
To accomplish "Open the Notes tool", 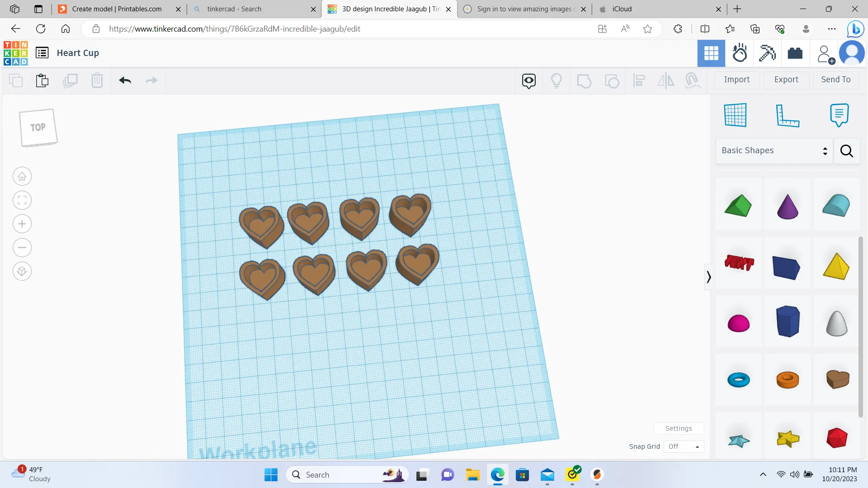I will coord(839,115).
